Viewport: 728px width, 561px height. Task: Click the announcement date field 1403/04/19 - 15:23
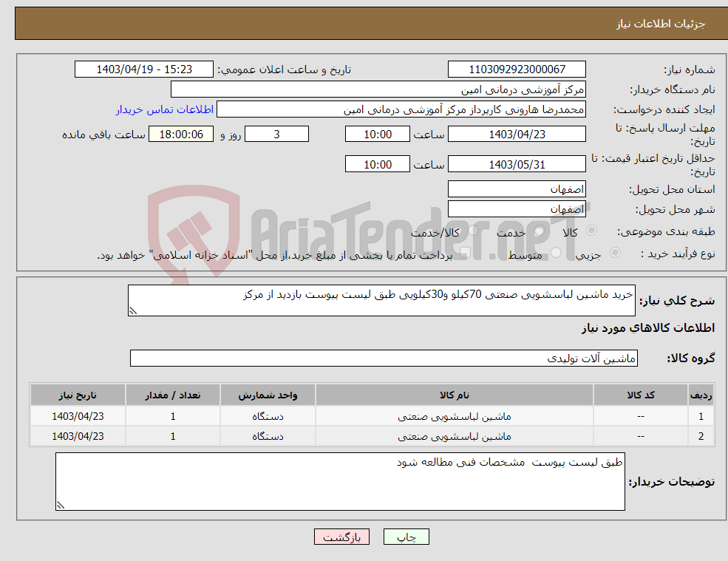144,69
